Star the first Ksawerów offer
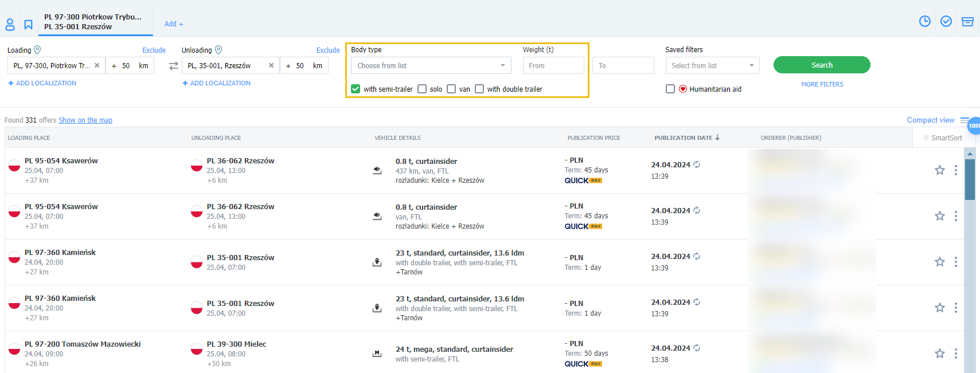Image resolution: width=980 pixels, height=373 pixels. pos(939,170)
